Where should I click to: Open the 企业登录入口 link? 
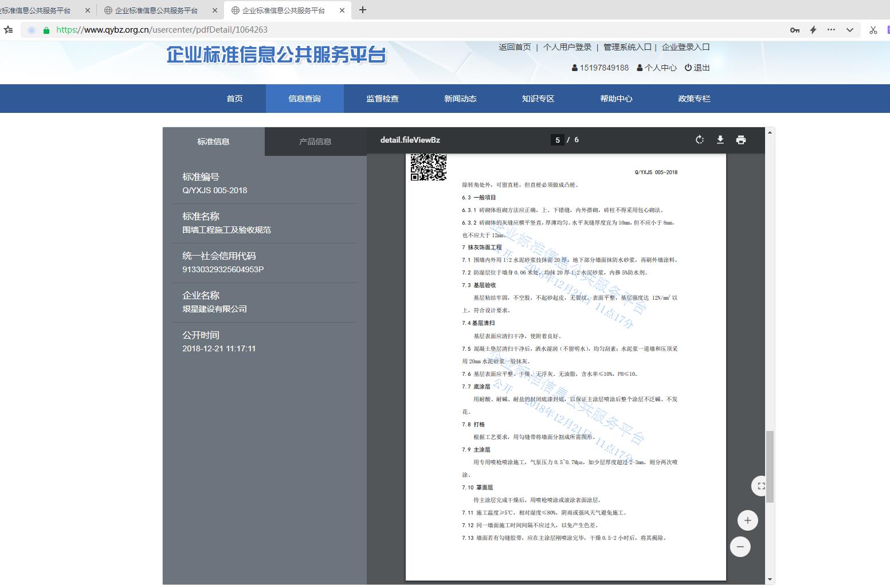tap(686, 47)
